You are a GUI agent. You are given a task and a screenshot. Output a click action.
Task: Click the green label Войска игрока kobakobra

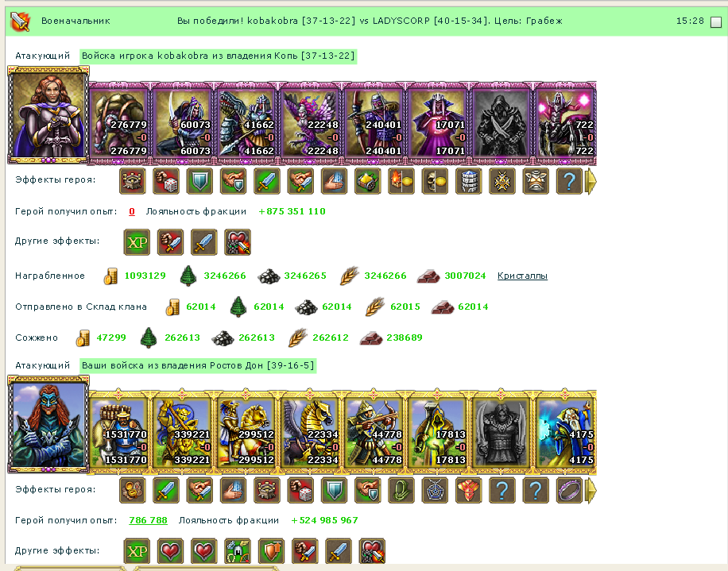point(219,56)
